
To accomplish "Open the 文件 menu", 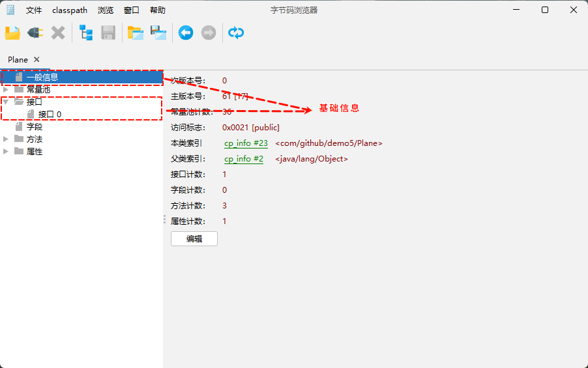I will [x=34, y=10].
